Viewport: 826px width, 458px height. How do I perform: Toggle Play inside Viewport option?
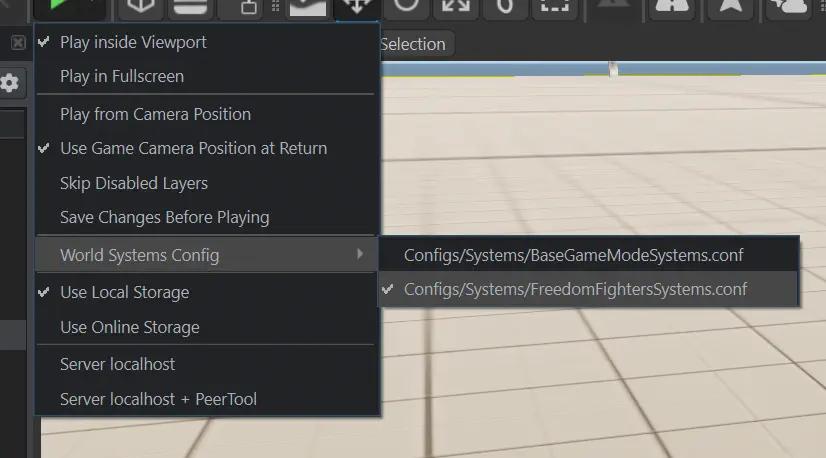pyautogui.click(x=208, y=42)
